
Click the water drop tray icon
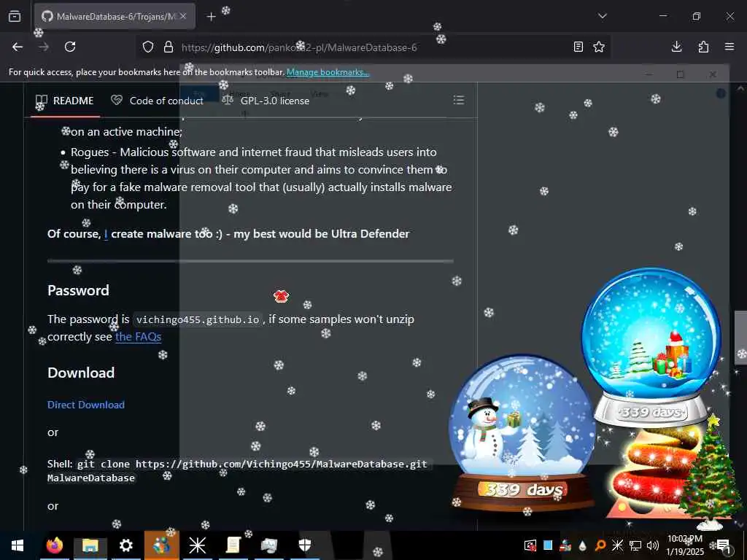click(583, 545)
